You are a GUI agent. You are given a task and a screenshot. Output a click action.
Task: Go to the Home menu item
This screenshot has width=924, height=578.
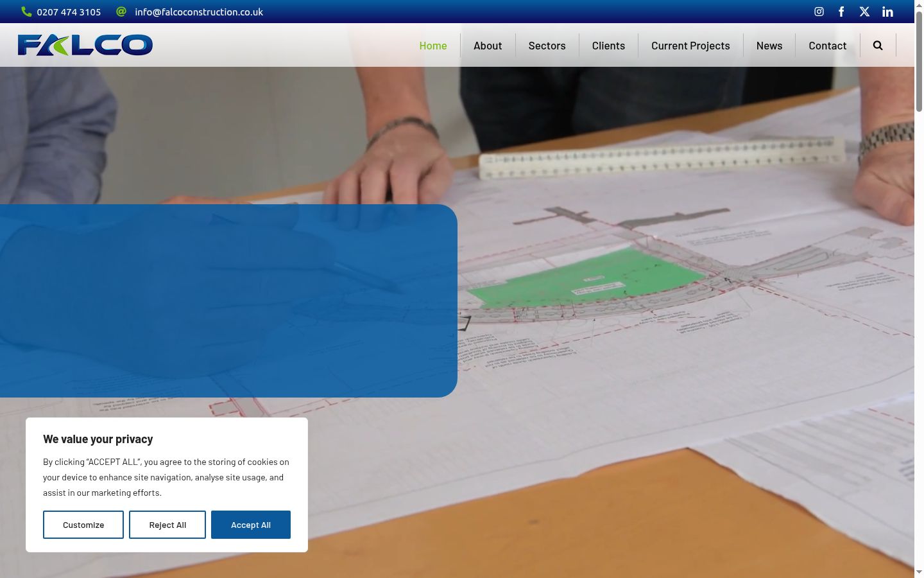tap(433, 46)
